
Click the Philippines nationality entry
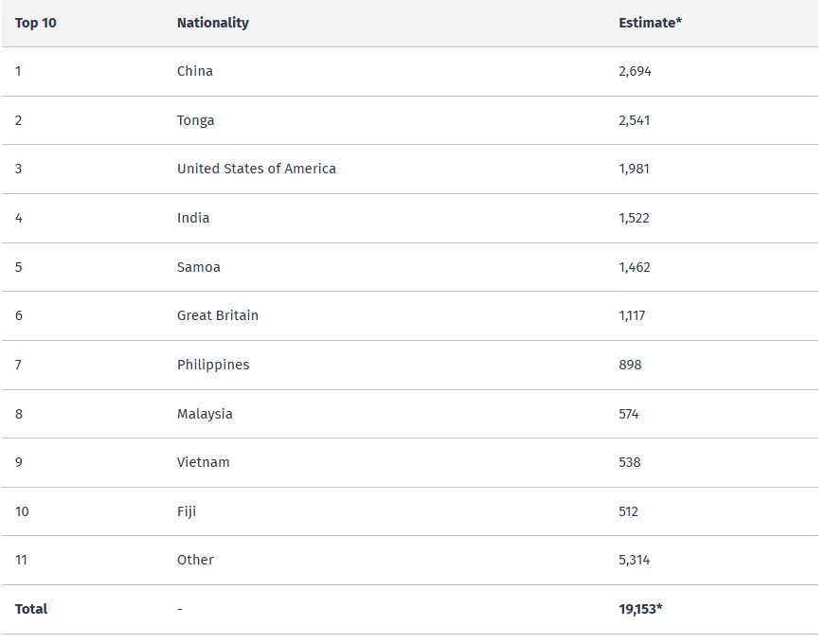click(213, 365)
